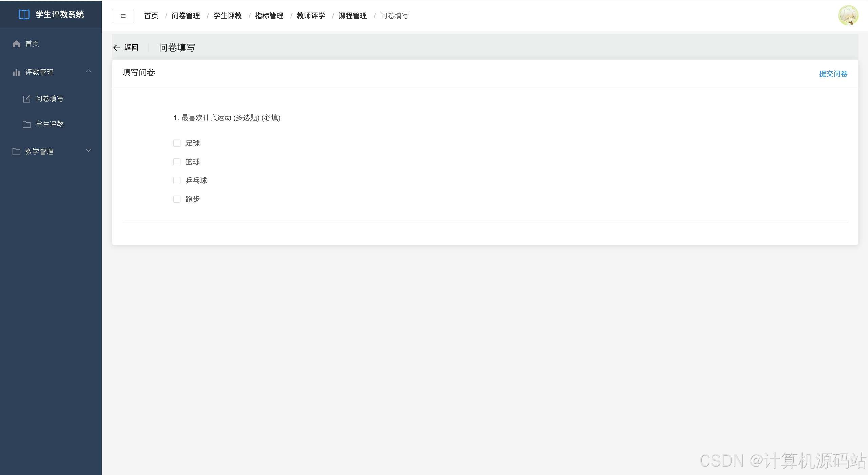Click the bar chart icon beside 评教管理
The height and width of the screenshot is (475, 868).
(x=16, y=72)
